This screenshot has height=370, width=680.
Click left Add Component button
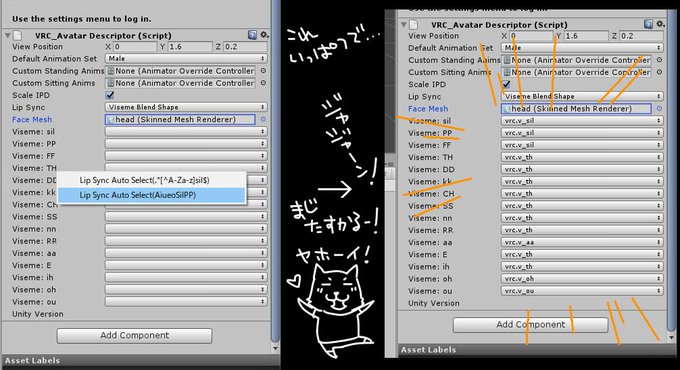[134, 335]
